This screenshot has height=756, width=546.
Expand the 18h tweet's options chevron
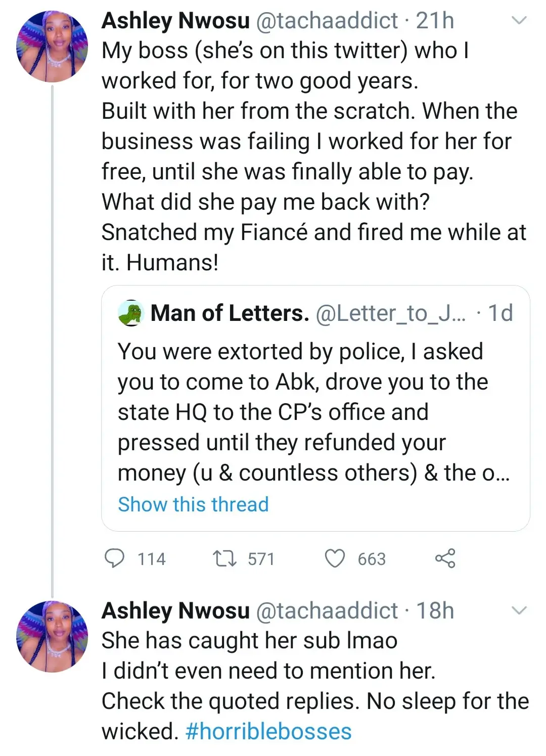click(519, 610)
